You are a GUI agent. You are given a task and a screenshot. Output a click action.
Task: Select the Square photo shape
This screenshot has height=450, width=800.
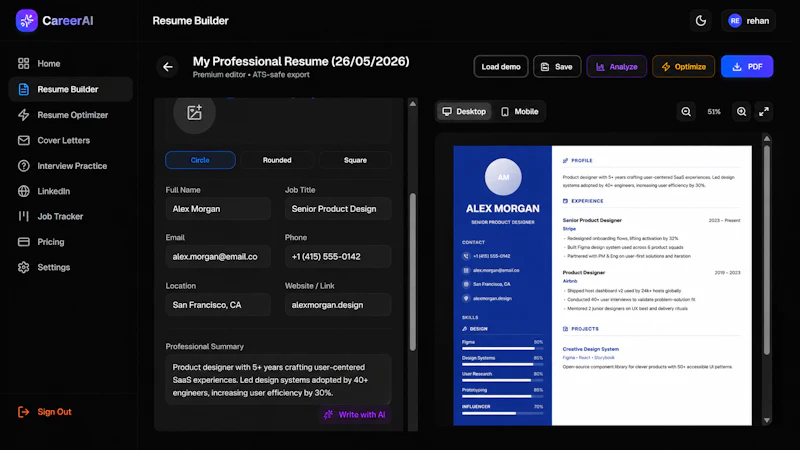355,160
